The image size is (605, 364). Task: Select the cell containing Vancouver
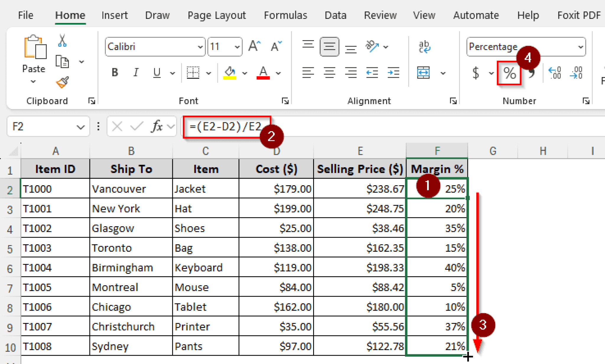coord(131,189)
